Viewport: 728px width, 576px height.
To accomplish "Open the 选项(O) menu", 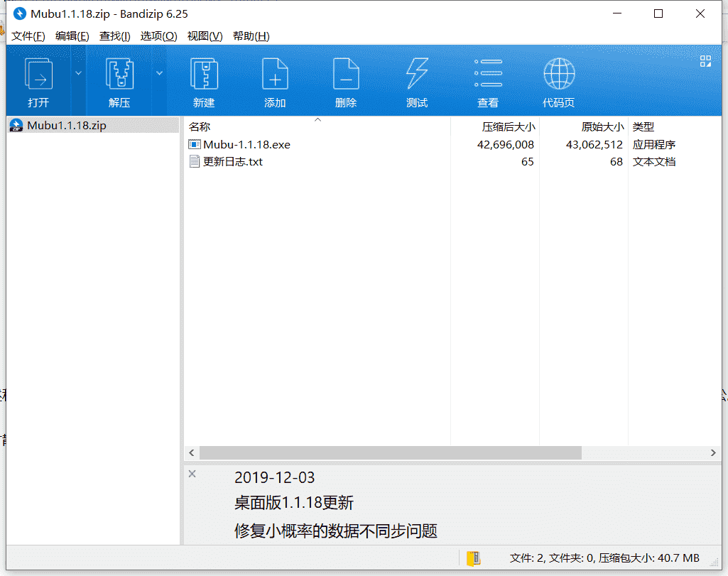I will click(159, 36).
